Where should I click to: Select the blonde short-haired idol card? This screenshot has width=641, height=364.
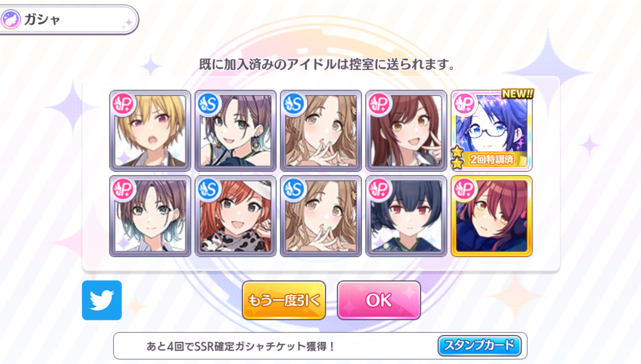coord(150,131)
